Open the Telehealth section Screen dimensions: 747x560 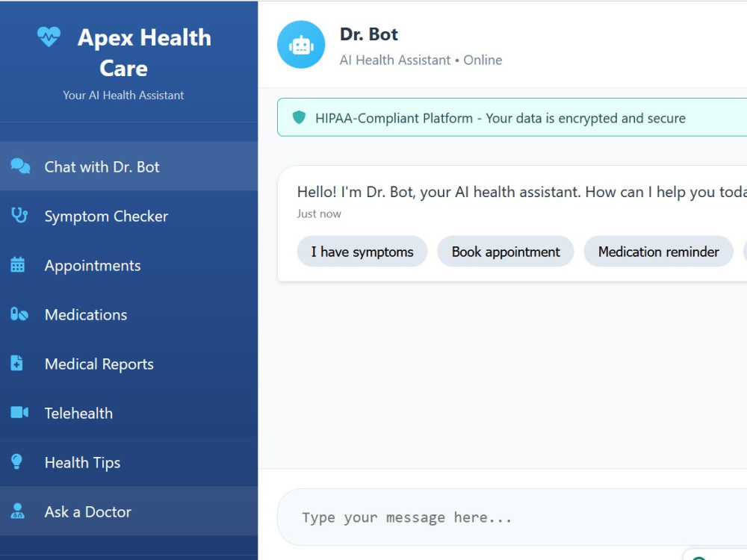128,414
